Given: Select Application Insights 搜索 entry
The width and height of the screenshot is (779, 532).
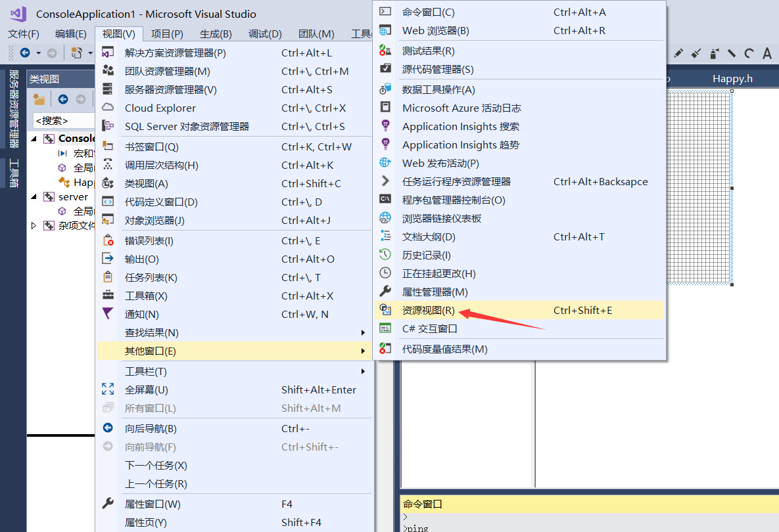Looking at the screenshot, I should (x=519, y=127).
